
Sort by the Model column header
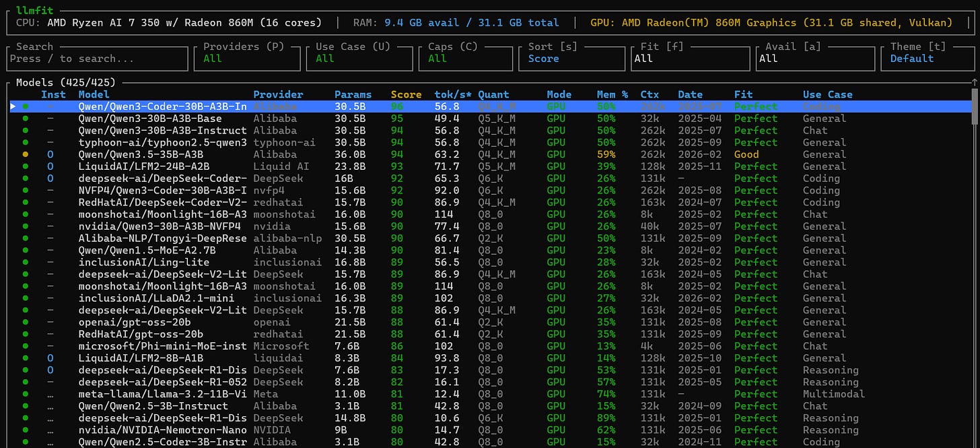coord(94,94)
